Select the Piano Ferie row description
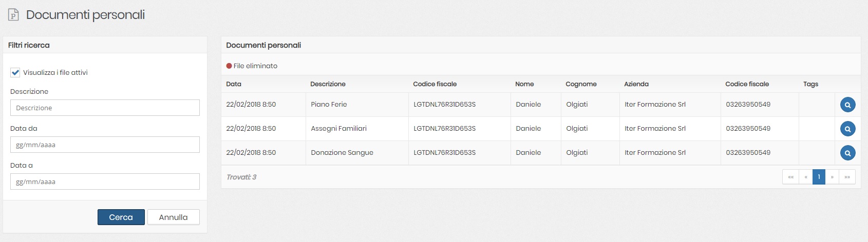This screenshot has height=242, width=868. point(329,105)
